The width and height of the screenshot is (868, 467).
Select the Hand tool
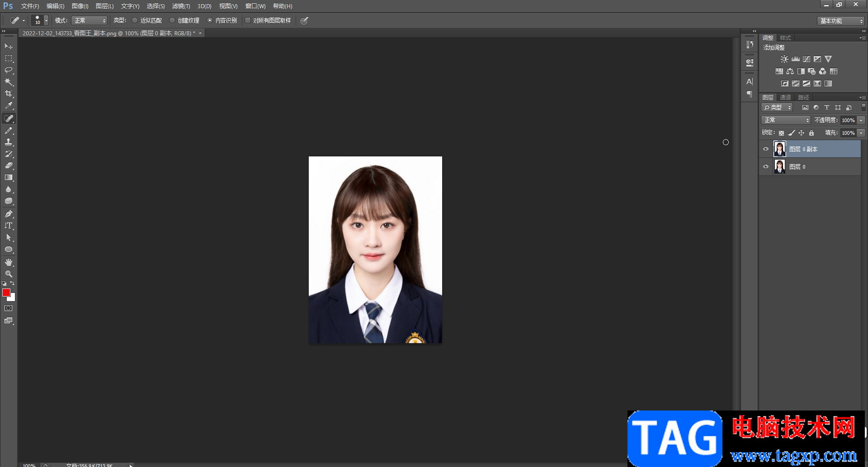9,262
